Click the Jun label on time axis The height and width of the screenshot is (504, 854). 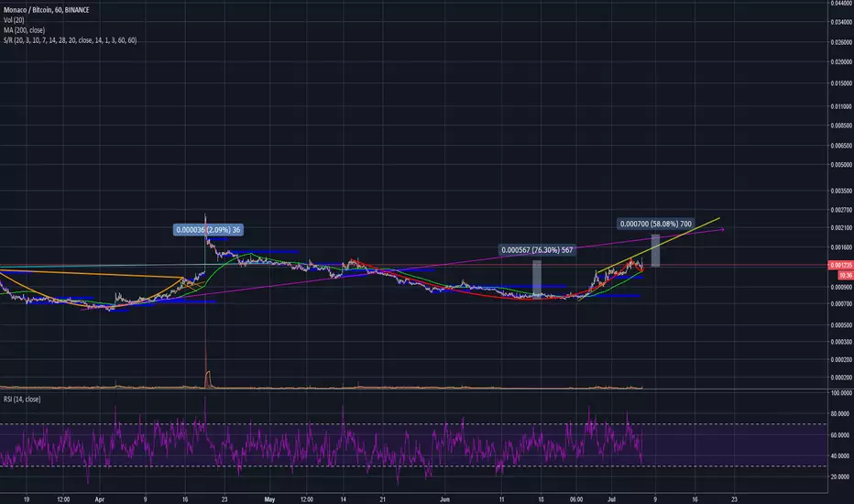[x=445, y=499]
